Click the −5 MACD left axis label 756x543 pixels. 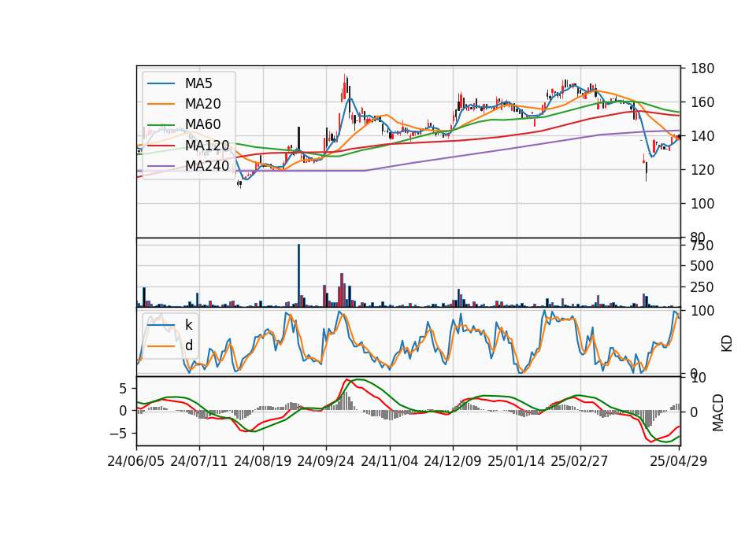[x=119, y=434]
